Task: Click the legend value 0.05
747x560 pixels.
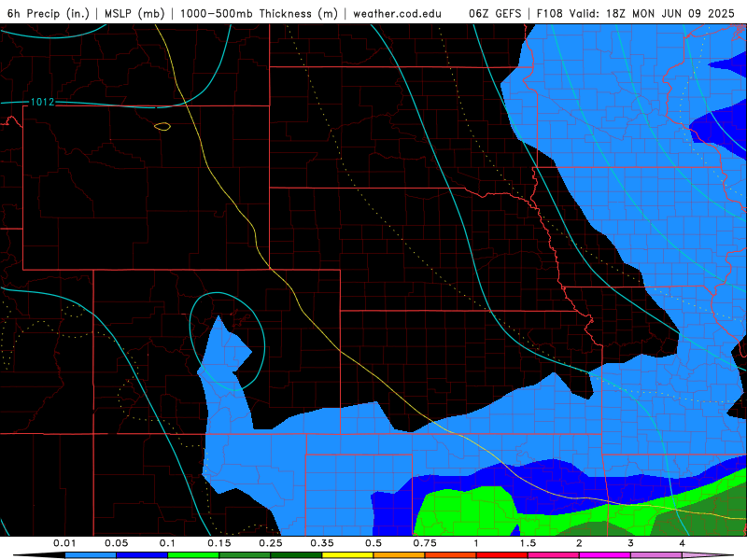Action: coord(116,543)
